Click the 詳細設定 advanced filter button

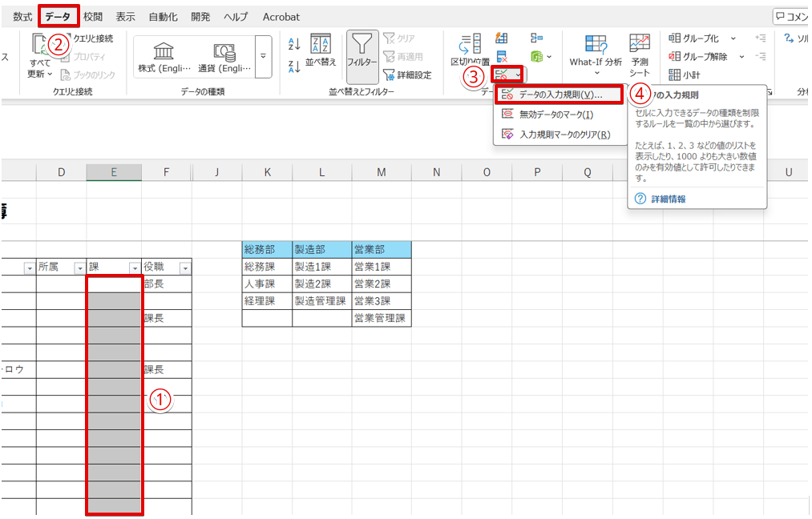pyautogui.click(x=407, y=74)
